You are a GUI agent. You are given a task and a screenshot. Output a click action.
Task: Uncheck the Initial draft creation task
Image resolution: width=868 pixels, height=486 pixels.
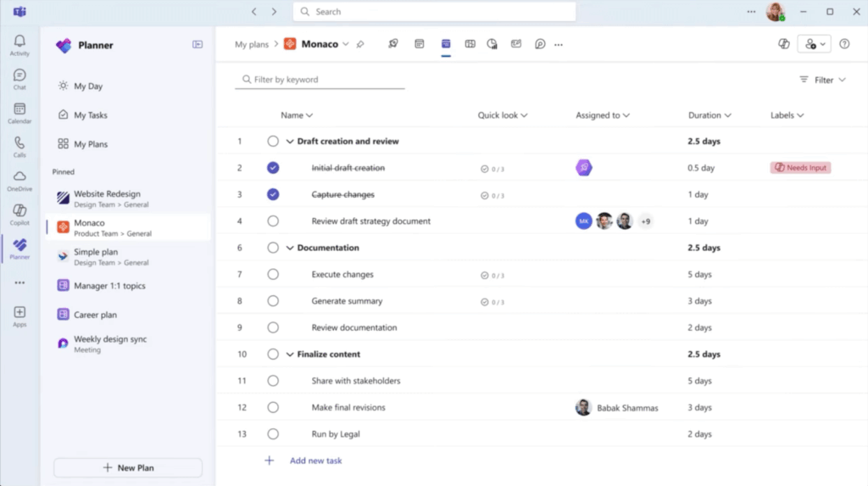click(x=273, y=167)
